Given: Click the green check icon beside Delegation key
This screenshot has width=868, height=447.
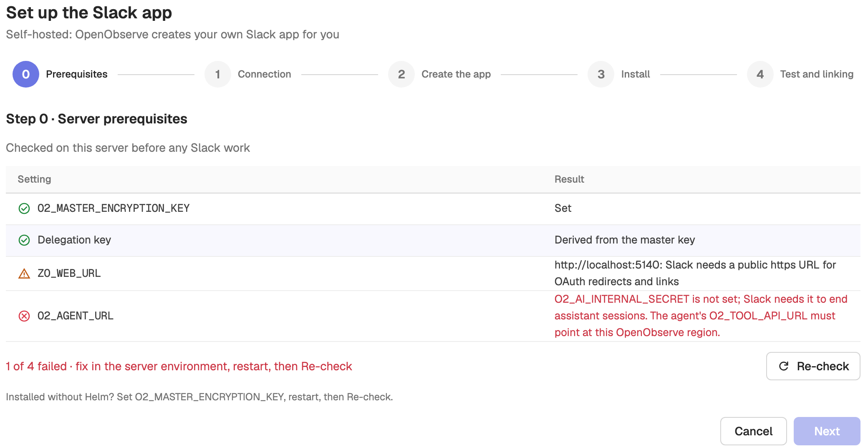Looking at the screenshot, I should click(24, 240).
